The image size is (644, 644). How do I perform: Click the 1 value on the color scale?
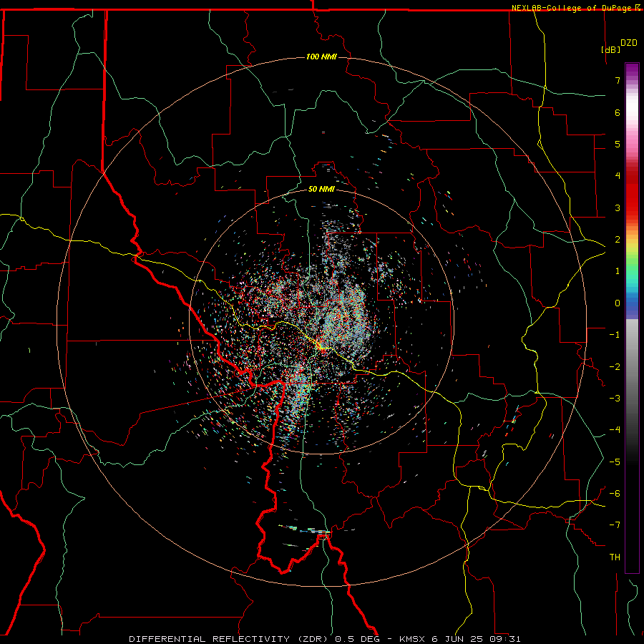pyautogui.click(x=618, y=271)
